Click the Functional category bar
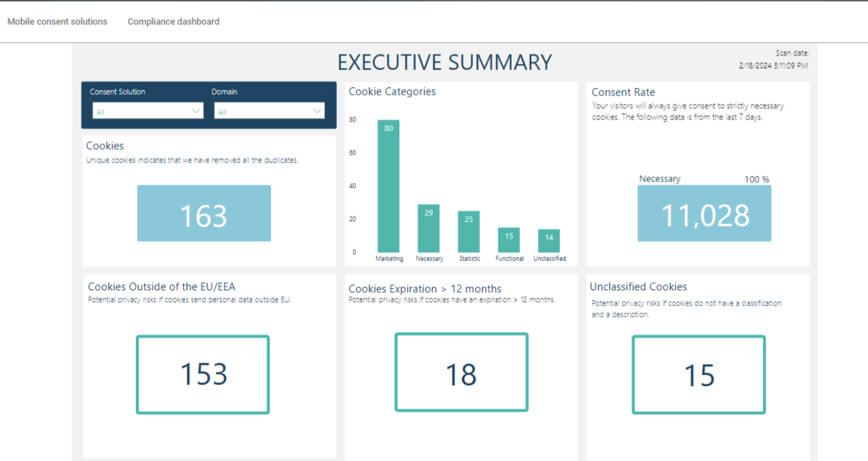The height and width of the screenshot is (461, 868). [509, 240]
